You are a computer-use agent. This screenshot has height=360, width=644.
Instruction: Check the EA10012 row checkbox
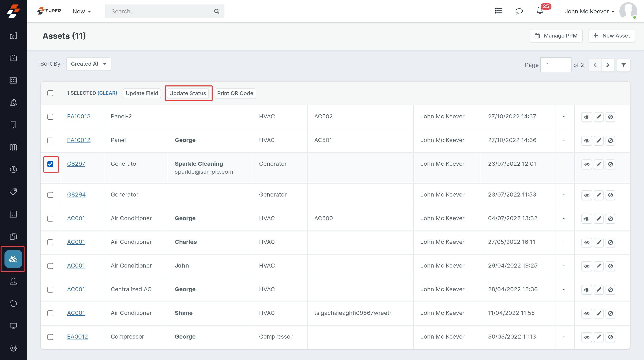click(x=50, y=140)
